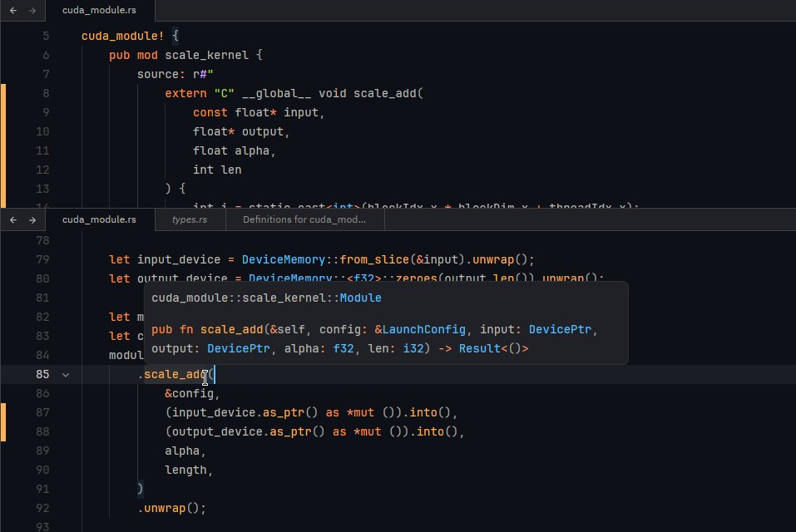Viewport: 796px width, 532px height.
Task: Click "float* output," on line 10
Action: pyautogui.click(x=240, y=132)
